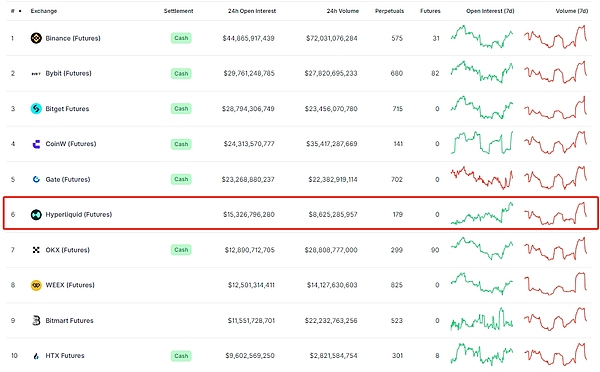
Task: Select value $28,808,777,000 OKX volume
Action: click(331, 250)
